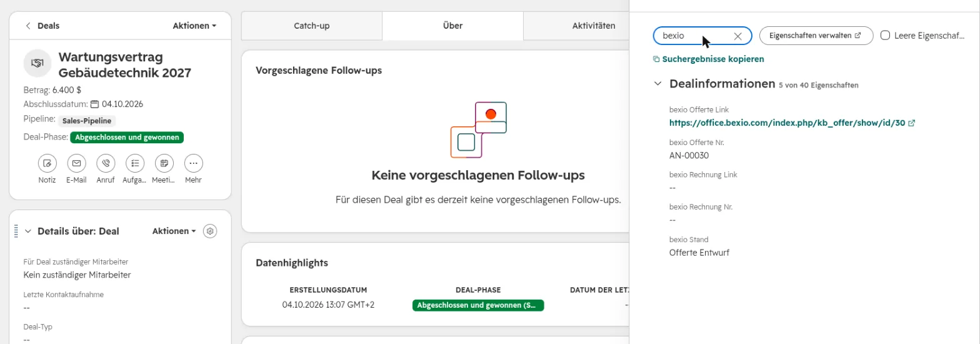The image size is (980, 344).
Task: Open the Notiz note icon
Action: tap(47, 163)
